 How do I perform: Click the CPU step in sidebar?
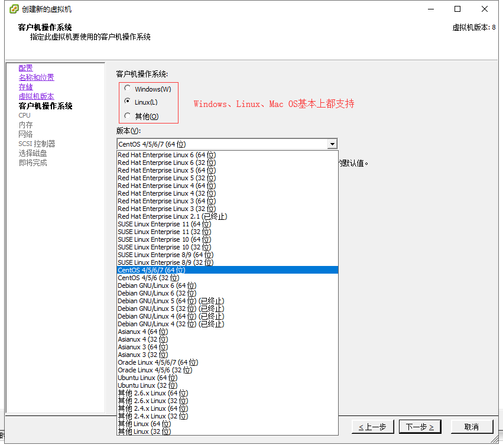pos(24,115)
